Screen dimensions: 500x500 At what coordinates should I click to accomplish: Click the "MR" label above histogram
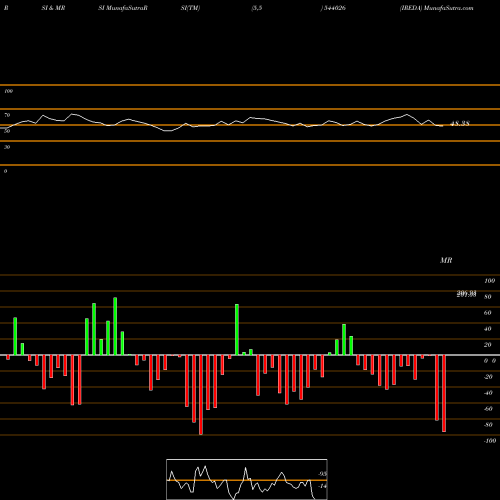(446, 260)
